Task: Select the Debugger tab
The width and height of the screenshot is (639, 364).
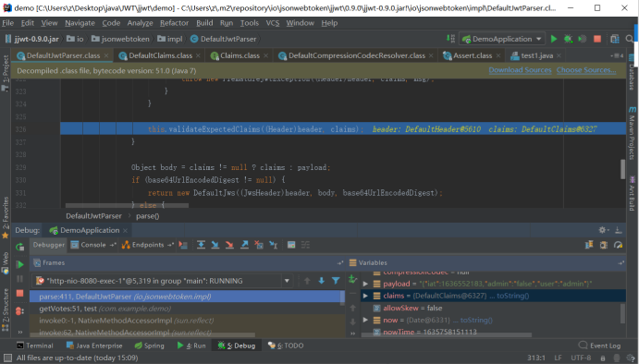Action: [x=48, y=245]
